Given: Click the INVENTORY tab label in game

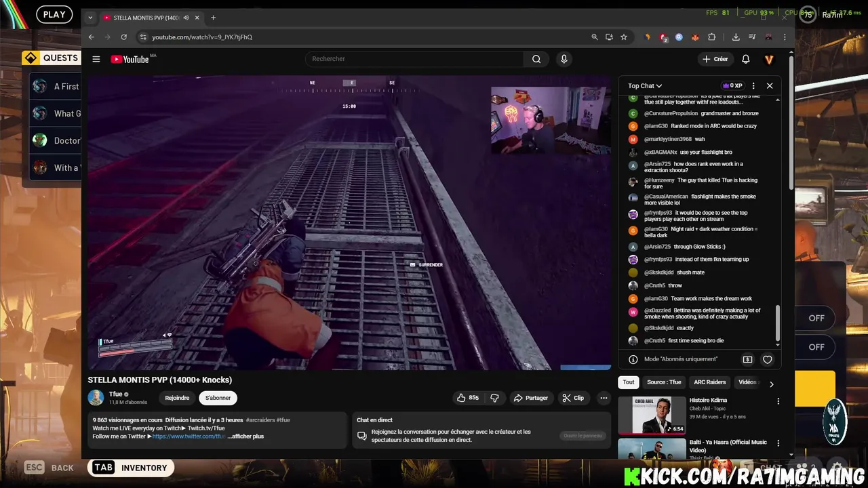Looking at the screenshot, I should click(x=144, y=468).
